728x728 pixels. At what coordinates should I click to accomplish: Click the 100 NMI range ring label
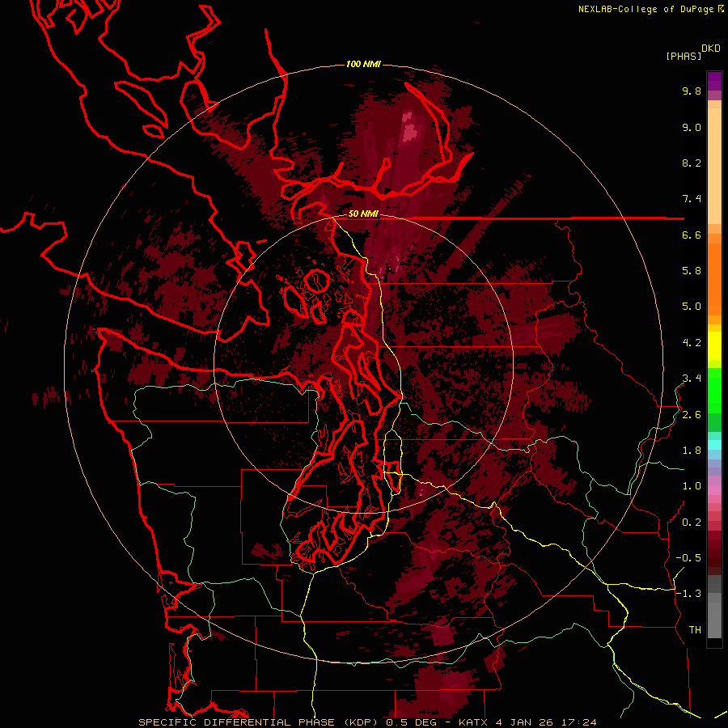[363, 64]
